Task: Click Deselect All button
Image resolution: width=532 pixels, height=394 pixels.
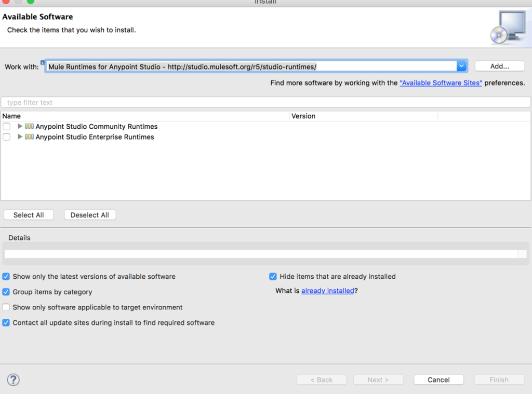Action: (90, 215)
